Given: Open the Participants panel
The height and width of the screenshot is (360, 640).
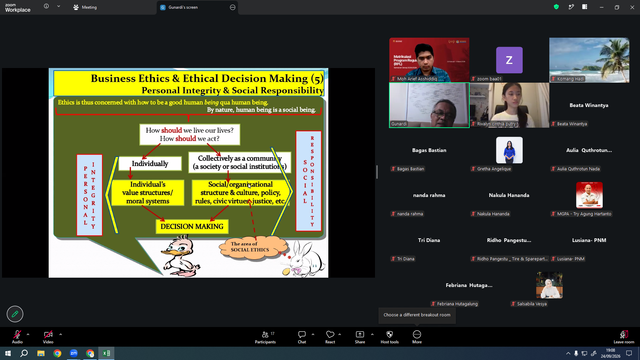Looking at the screenshot, I should coord(265,337).
